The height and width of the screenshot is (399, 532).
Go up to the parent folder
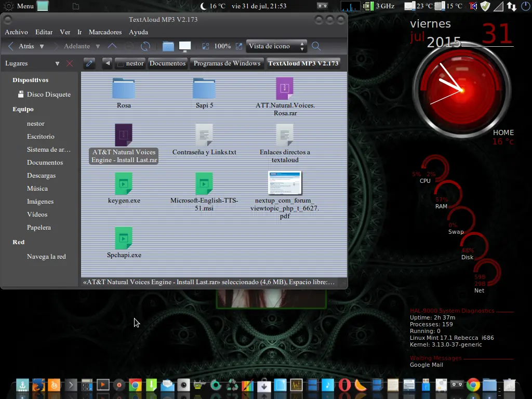tap(112, 46)
